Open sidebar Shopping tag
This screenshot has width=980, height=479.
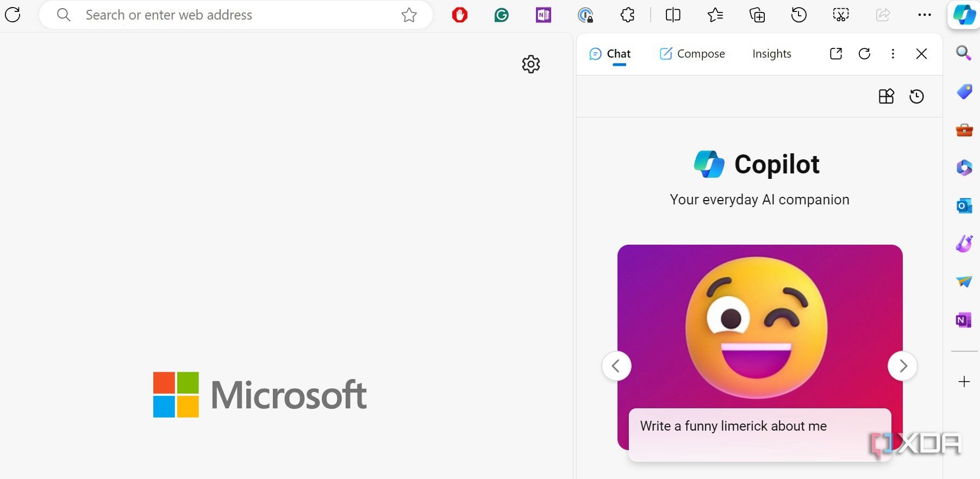pos(964,91)
